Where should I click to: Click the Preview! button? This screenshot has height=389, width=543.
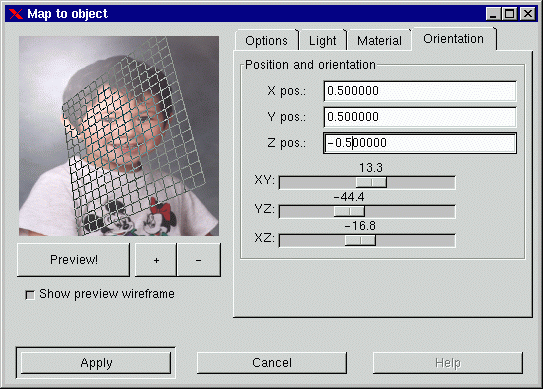pos(74,260)
